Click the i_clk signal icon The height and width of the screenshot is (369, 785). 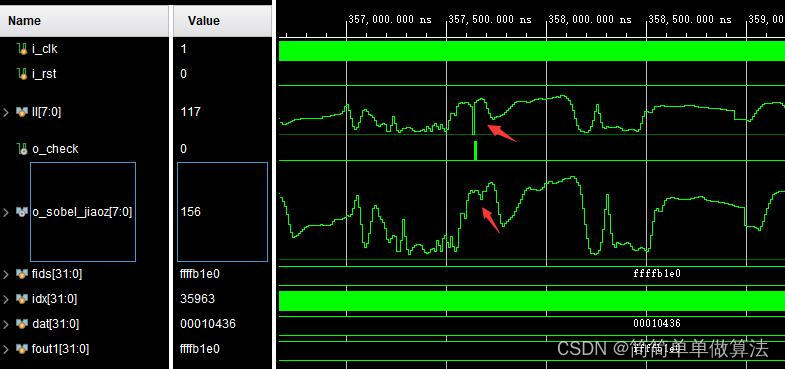click(22, 49)
